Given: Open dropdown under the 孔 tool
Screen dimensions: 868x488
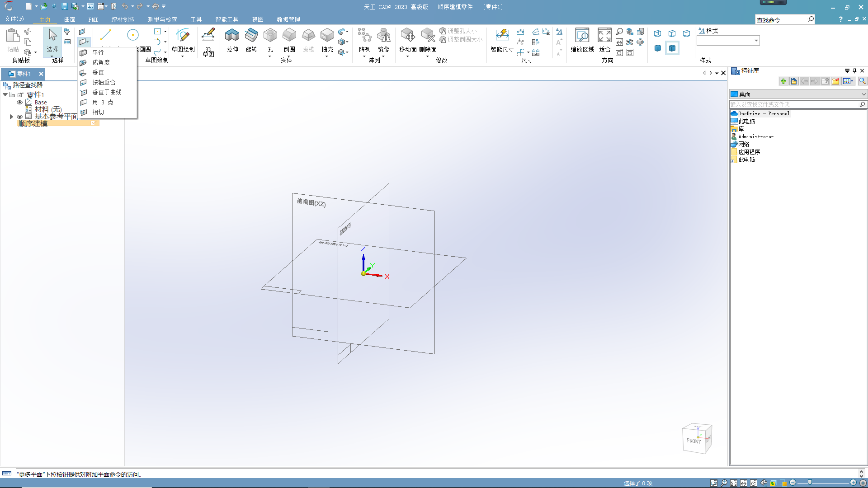Looking at the screenshot, I should click(x=270, y=56).
